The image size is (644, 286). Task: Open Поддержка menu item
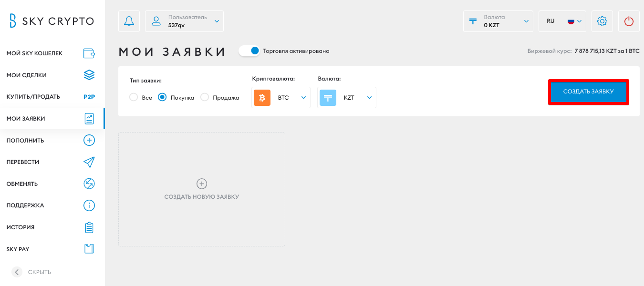[52, 205]
